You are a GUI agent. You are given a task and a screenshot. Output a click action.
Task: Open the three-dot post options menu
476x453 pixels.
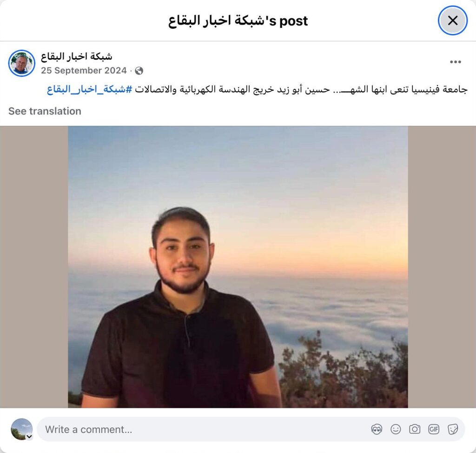[456, 62]
